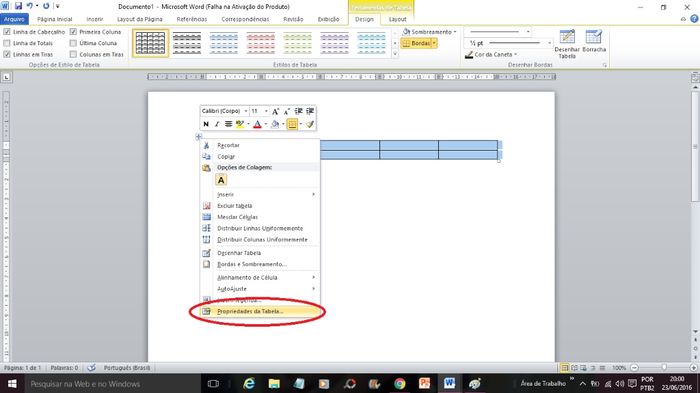The image size is (700, 393).
Task: Click the Word help question mark icon
Action: [694, 19]
